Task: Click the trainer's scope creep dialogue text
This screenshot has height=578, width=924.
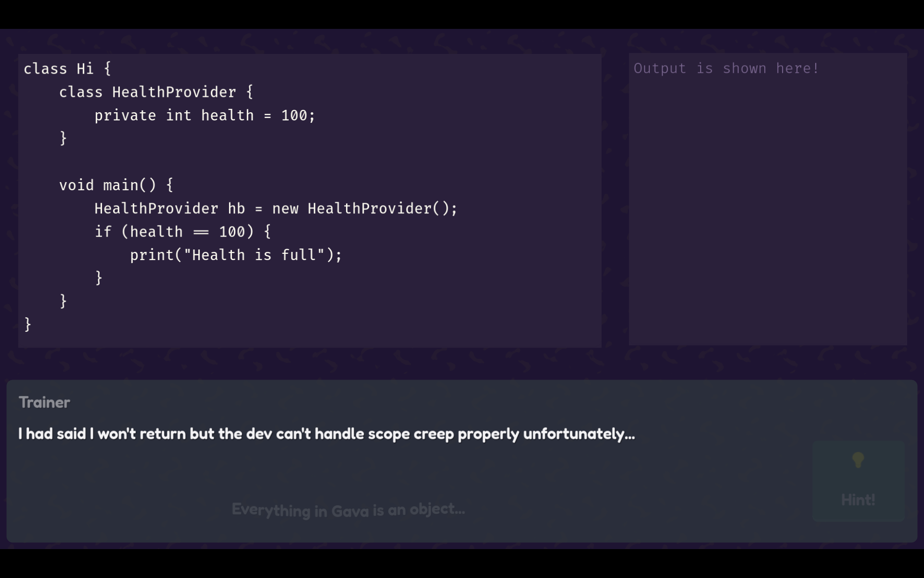Action: [x=326, y=434]
